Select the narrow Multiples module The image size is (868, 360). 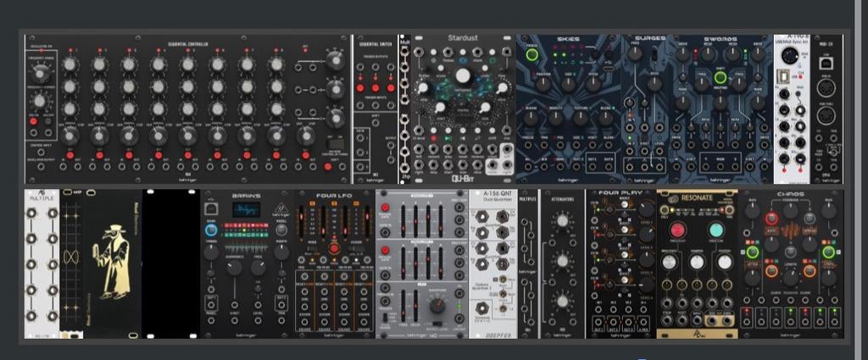click(x=528, y=263)
